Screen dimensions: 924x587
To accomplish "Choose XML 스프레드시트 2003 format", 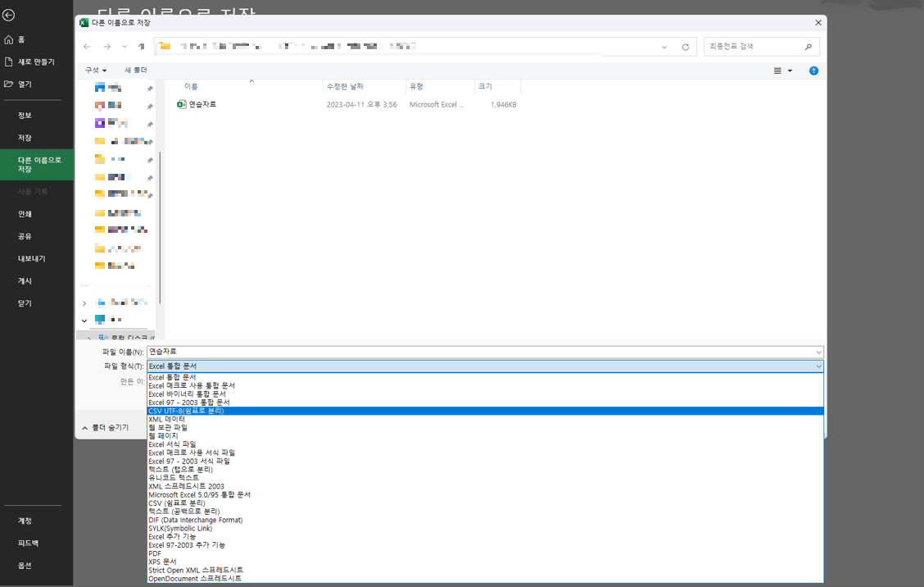I will (x=485, y=487).
